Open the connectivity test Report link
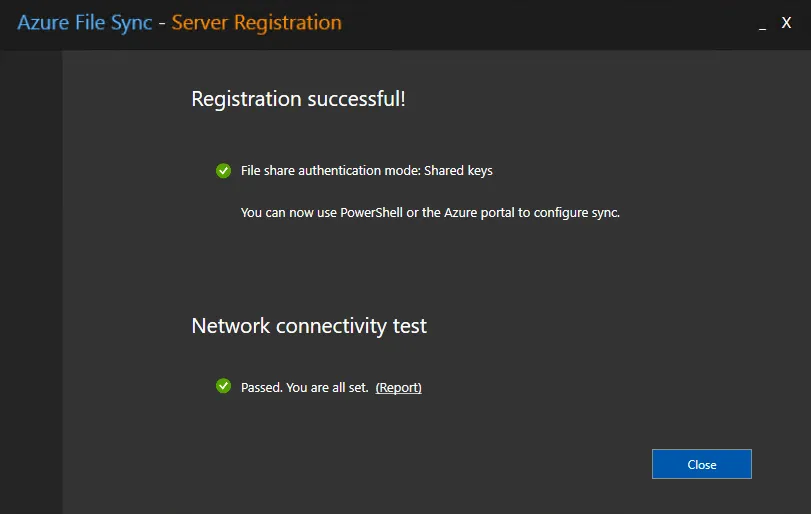 (398, 387)
